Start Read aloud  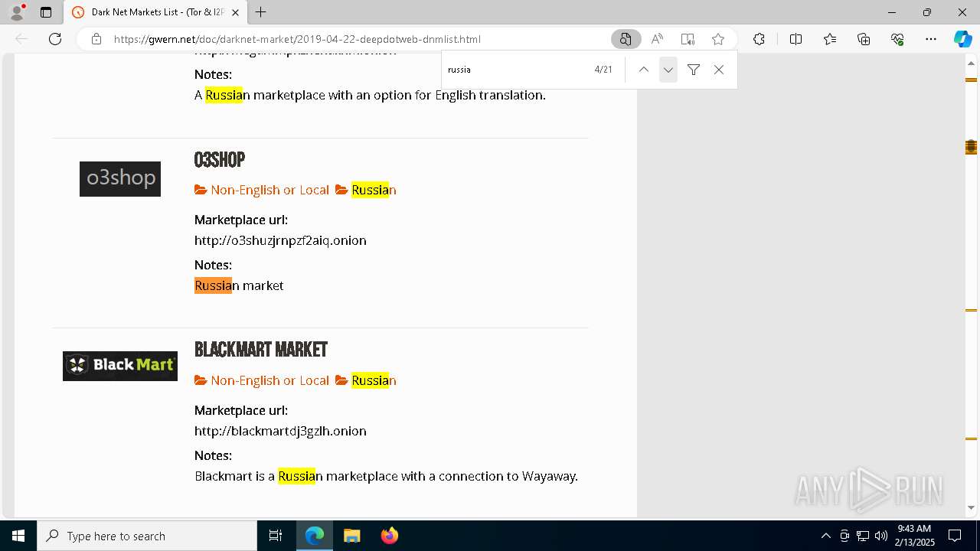tap(657, 39)
